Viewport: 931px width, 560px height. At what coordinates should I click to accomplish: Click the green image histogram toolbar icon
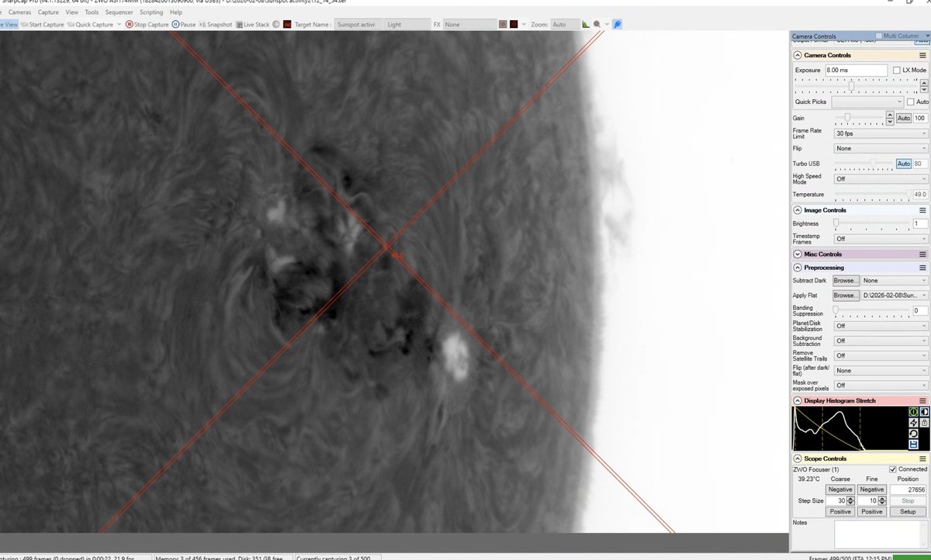pos(586,24)
